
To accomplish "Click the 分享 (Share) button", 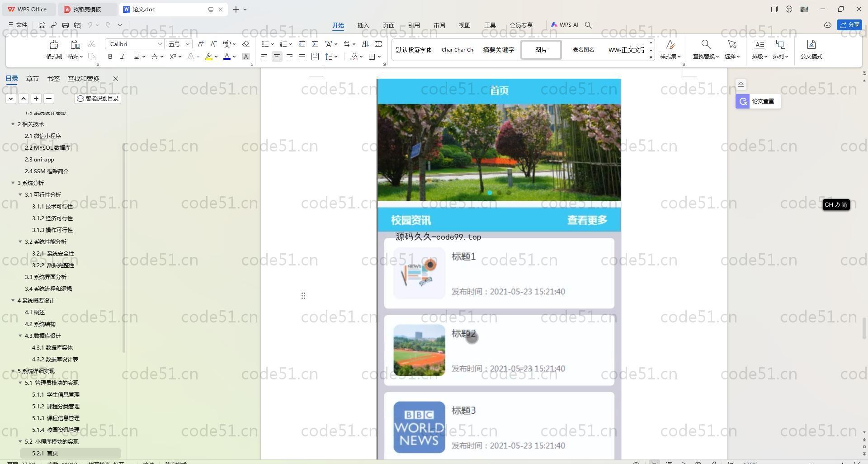I will coord(849,25).
